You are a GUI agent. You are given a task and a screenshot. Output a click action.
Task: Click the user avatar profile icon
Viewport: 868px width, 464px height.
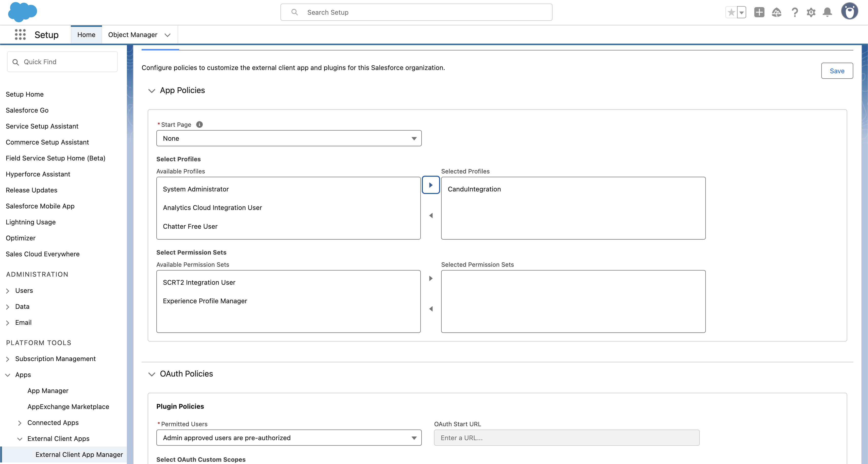(x=849, y=12)
